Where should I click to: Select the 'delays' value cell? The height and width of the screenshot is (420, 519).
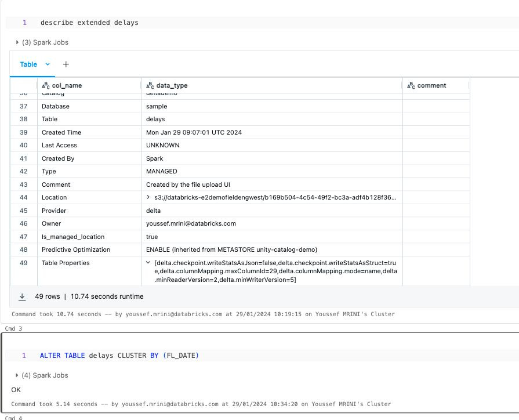272,119
